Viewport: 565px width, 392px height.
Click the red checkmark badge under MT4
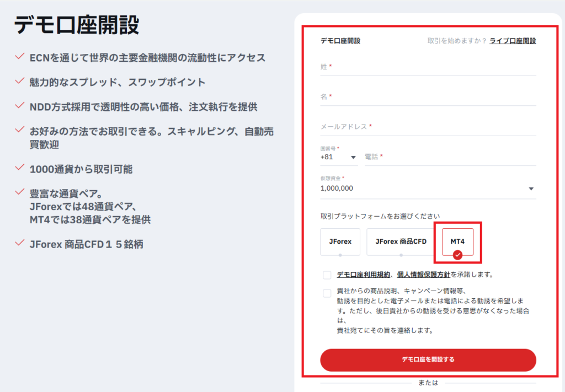pos(457,255)
